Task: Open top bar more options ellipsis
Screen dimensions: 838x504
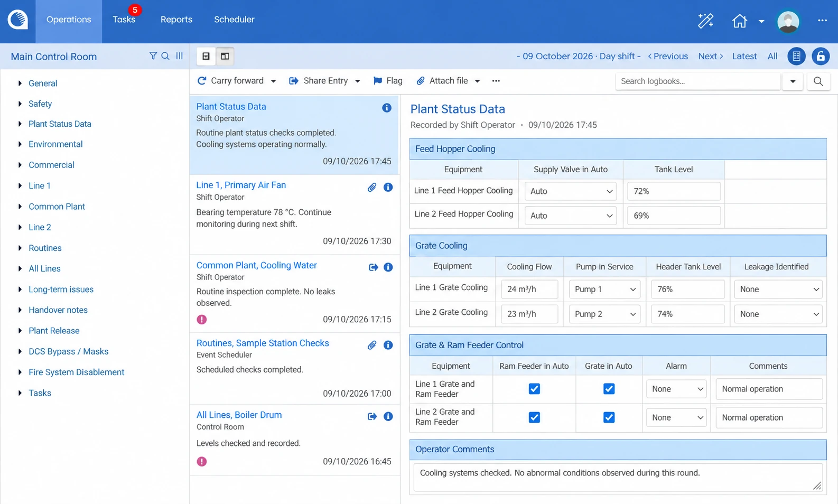Action: [822, 21]
